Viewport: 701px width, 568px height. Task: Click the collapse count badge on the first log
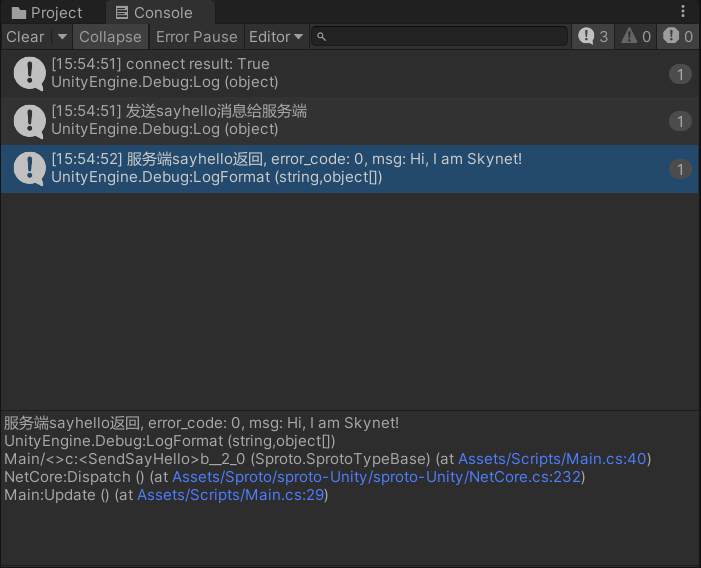(680, 74)
